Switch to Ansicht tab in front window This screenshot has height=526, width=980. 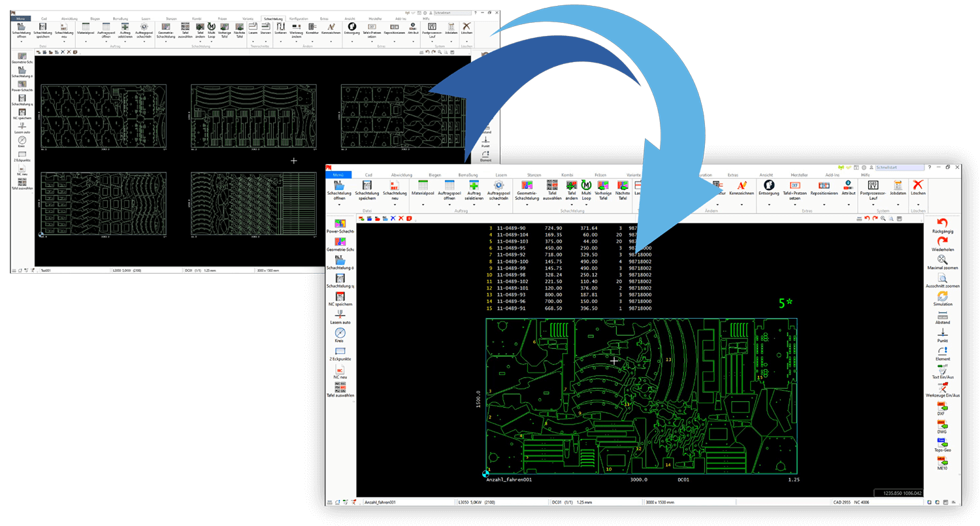tap(766, 175)
